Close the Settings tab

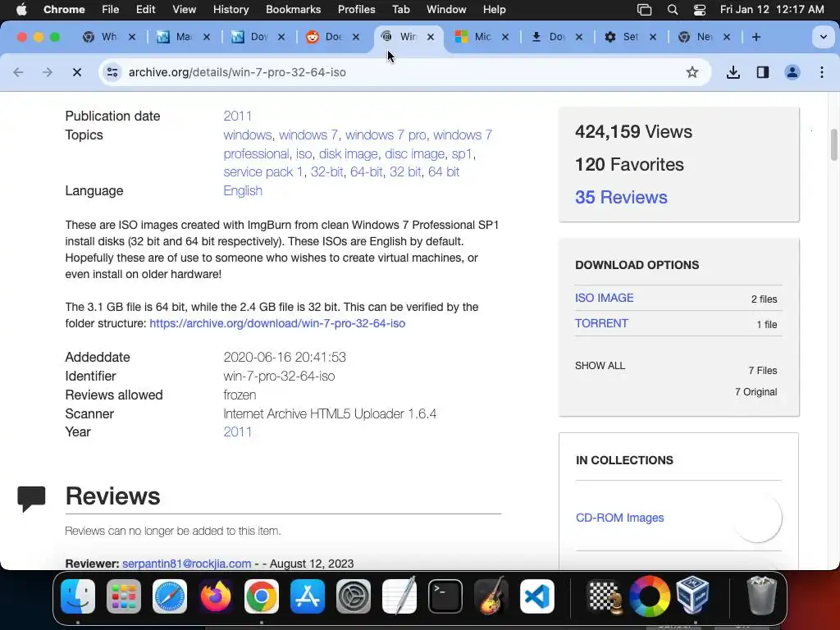(x=652, y=37)
